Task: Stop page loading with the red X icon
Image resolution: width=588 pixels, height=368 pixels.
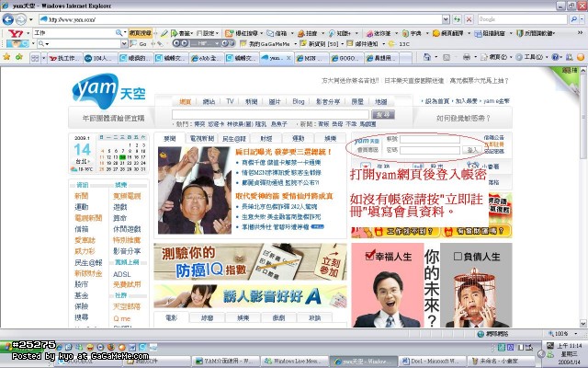Action: (469, 19)
